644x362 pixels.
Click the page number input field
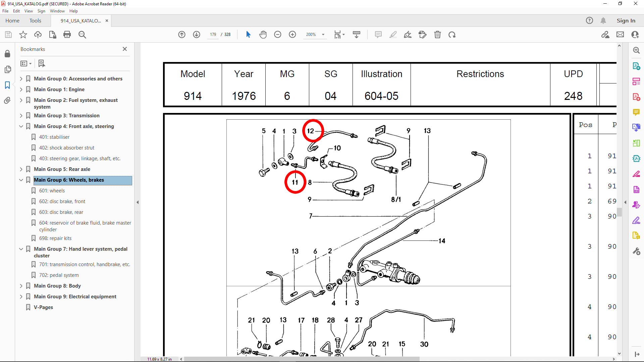coord(213,35)
